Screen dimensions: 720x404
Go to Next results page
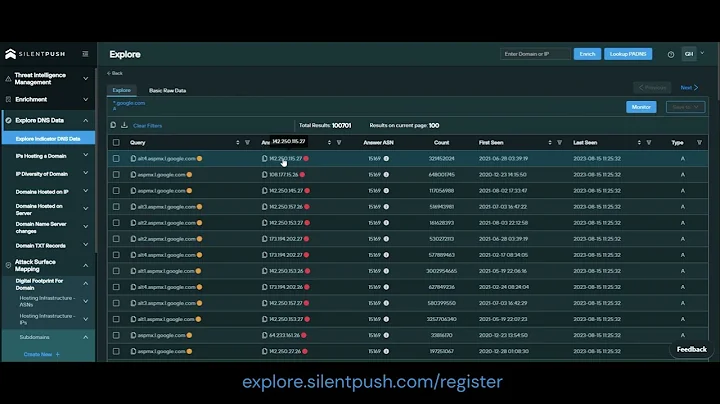coord(689,87)
